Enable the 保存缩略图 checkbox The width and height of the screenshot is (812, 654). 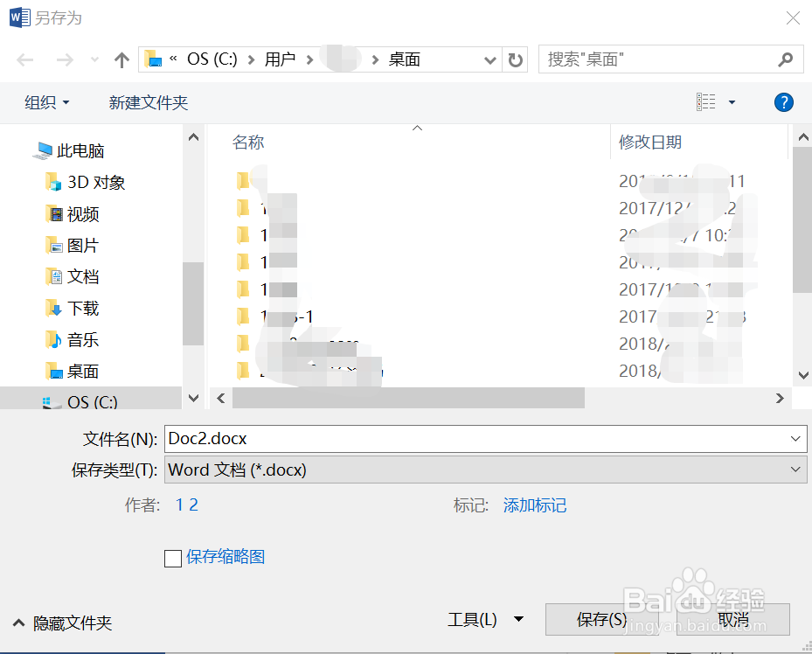pos(172,558)
